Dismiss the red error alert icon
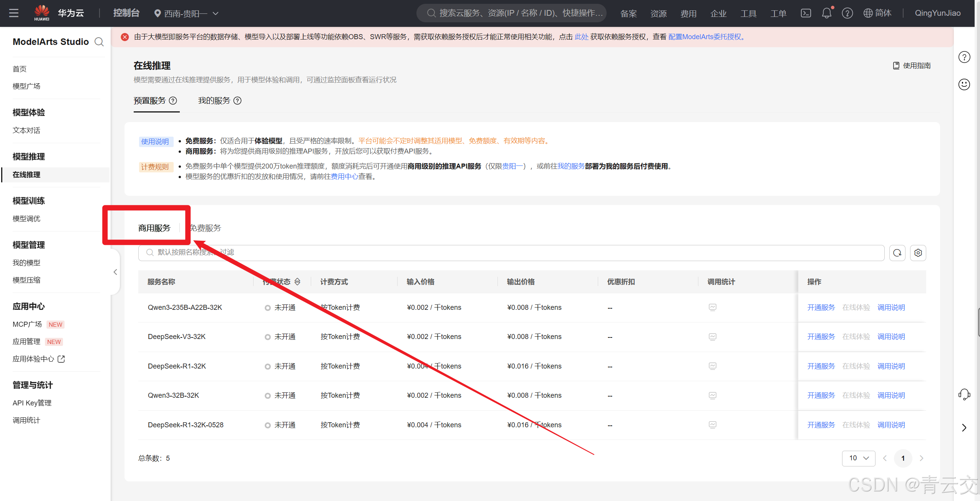The image size is (980, 501). [125, 37]
